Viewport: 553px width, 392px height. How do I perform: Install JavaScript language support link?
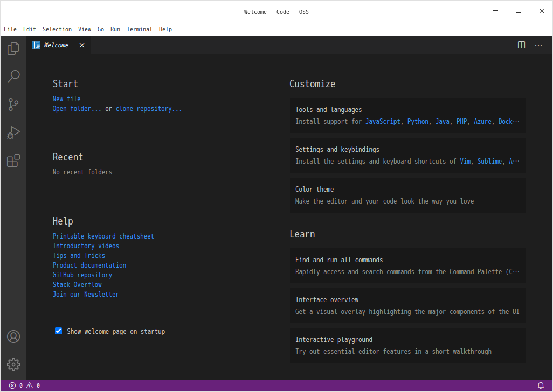383,122
